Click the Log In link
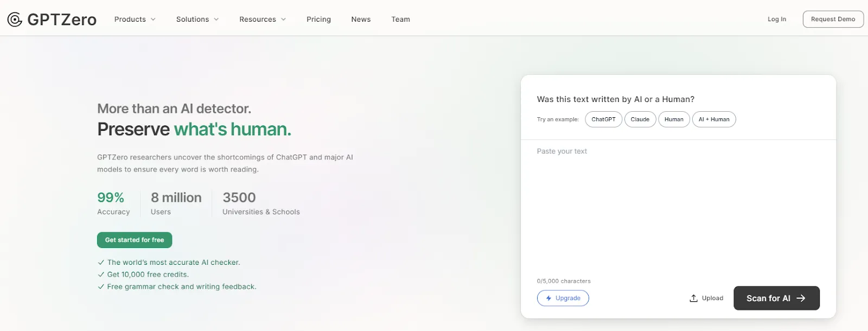This screenshot has height=331, width=868. pyautogui.click(x=776, y=19)
